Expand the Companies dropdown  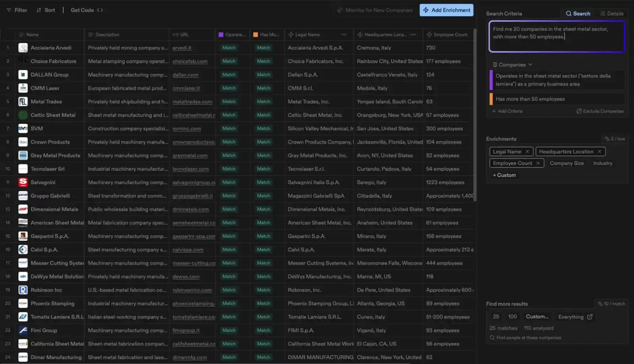pyautogui.click(x=512, y=65)
